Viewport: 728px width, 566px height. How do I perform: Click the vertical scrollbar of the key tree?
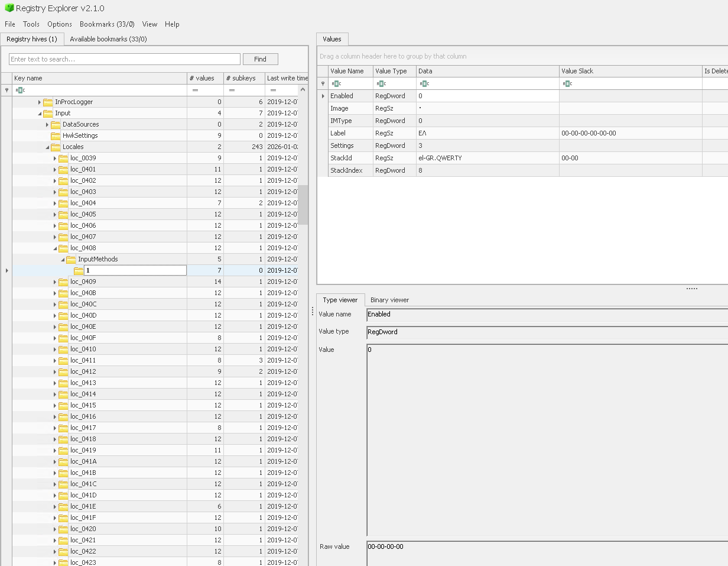(x=303, y=201)
